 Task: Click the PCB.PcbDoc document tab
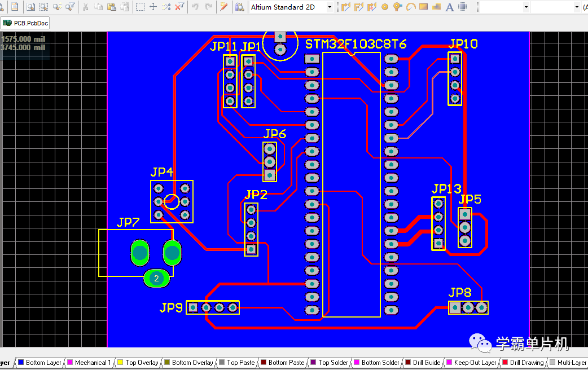(25, 23)
